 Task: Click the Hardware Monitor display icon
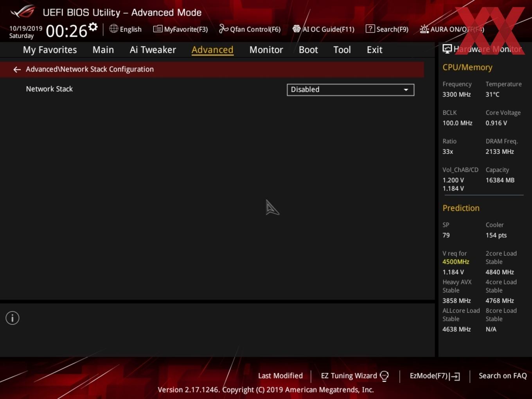[x=447, y=49]
